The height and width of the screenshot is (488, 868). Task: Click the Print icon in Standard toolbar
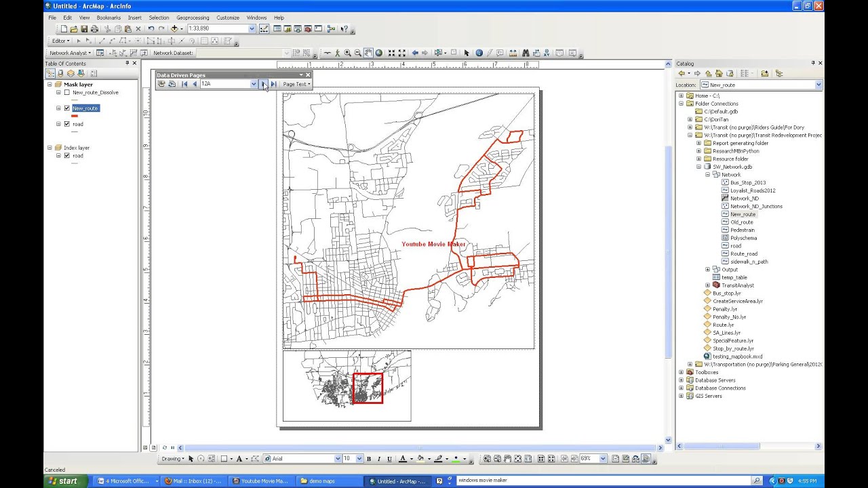[x=94, y=29]
